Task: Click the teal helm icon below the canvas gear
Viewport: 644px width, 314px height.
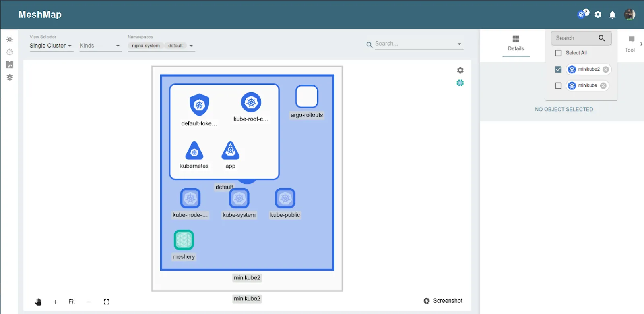Action: [460, 83]
